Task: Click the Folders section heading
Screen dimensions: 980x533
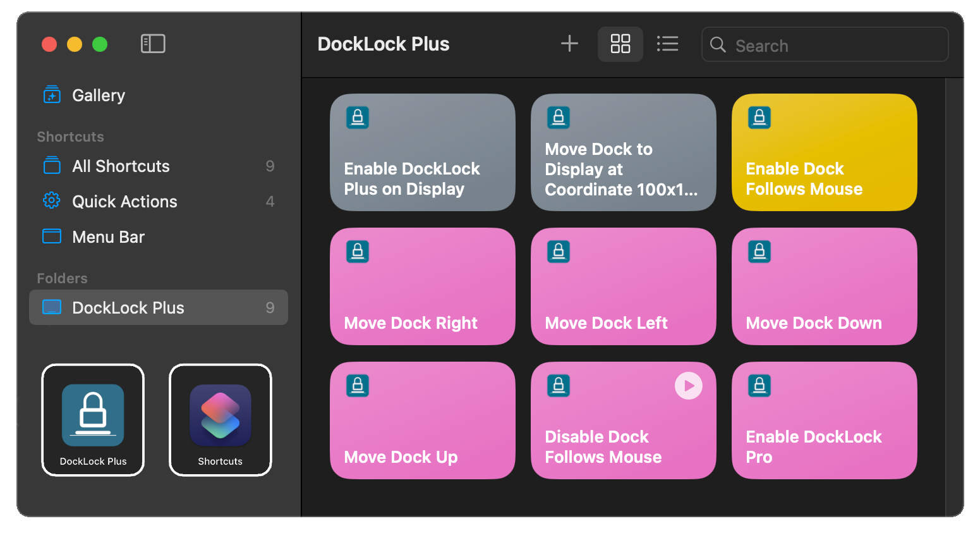Action: point(62,278)
